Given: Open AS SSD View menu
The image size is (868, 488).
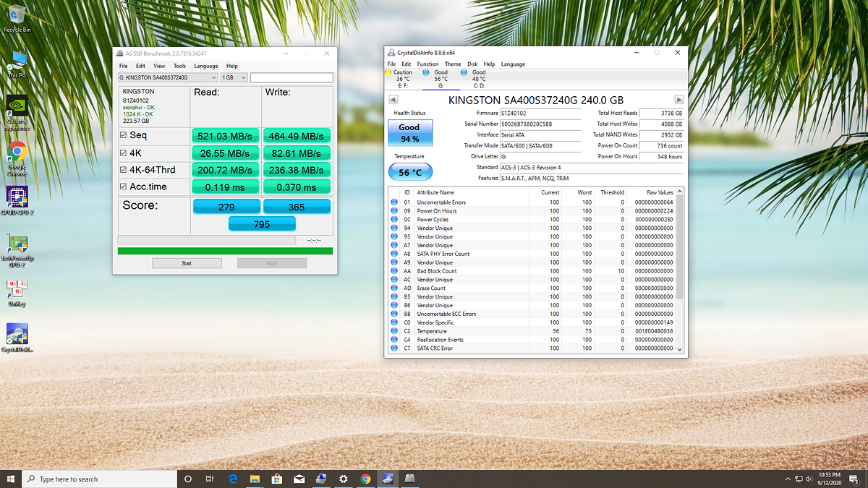Looking at the screenshot, I should (x=159, y=66).
